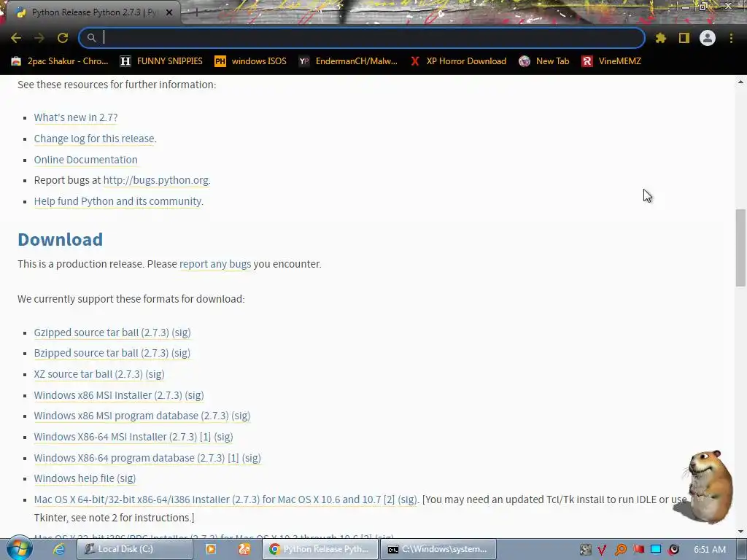
Task: Open (sig) beside Gzipped source tar ball
Action: 181,332
